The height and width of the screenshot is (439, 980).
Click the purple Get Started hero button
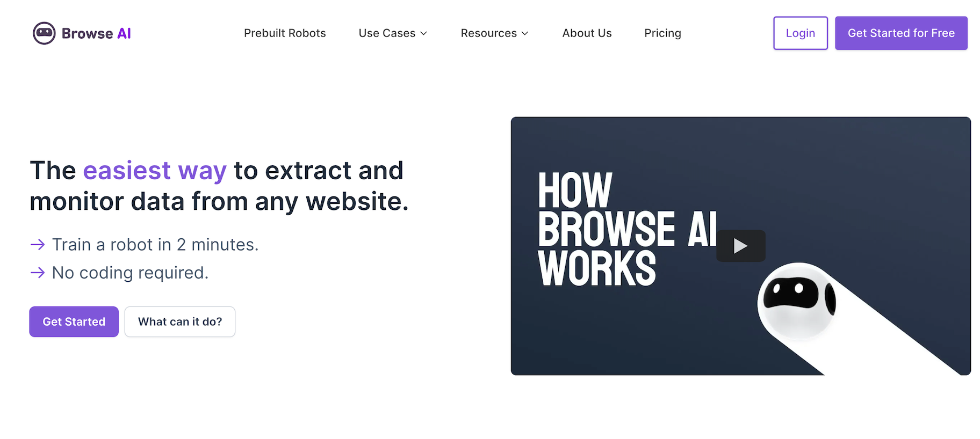coord(74,321)
